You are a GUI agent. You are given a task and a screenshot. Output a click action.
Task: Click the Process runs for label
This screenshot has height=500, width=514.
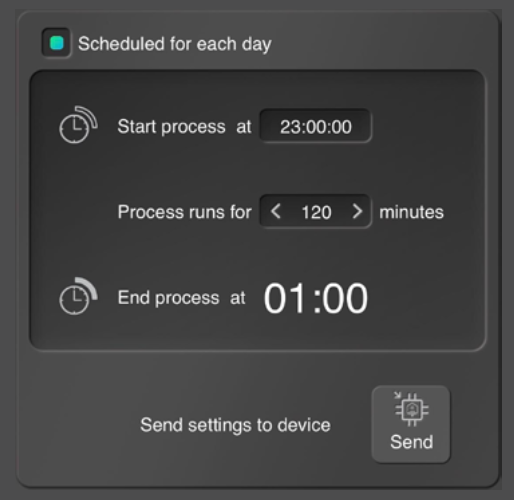(x=184, y=212)
